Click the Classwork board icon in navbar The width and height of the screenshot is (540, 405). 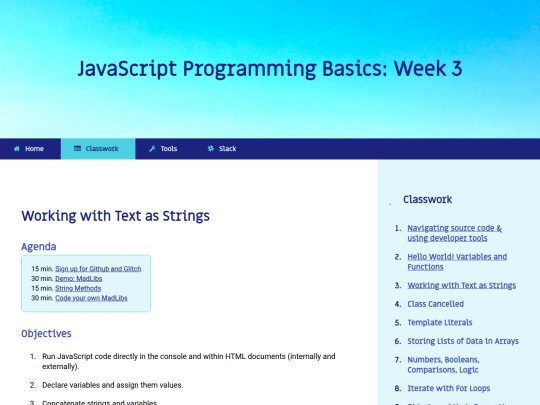pyautogui.click(x=77, y=149)
